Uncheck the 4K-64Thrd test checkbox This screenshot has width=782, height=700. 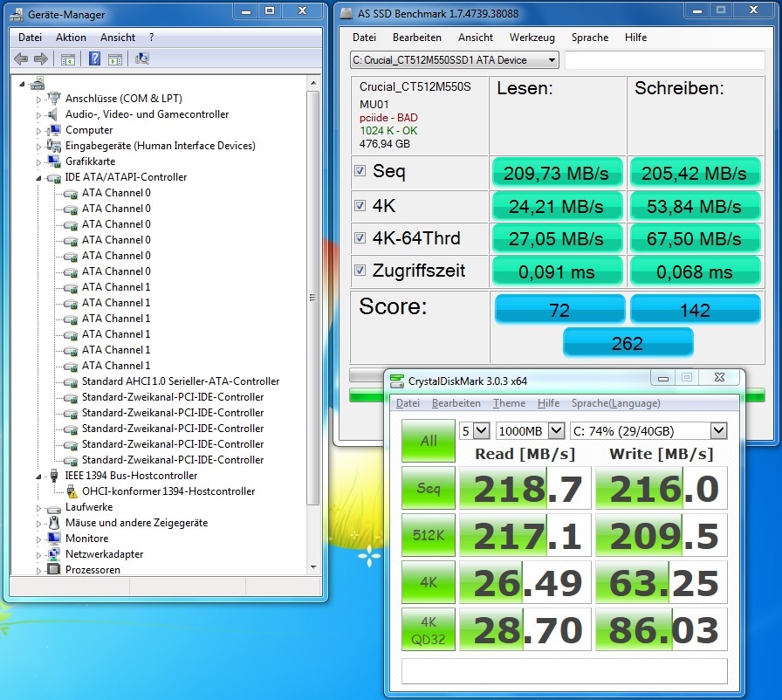click(x=360, y=237)
